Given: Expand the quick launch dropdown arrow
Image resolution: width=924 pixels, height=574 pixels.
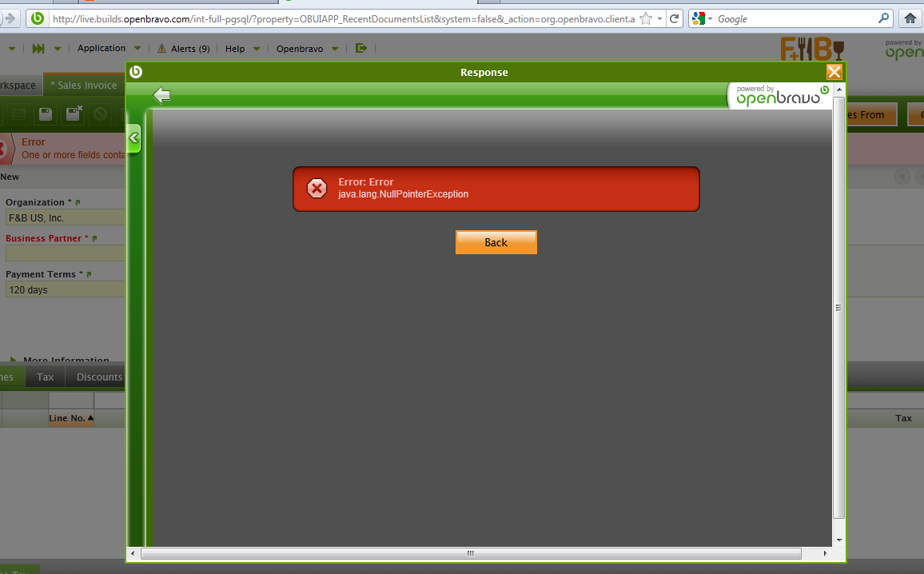Looking at the screenshot, I should coord(58,49).
